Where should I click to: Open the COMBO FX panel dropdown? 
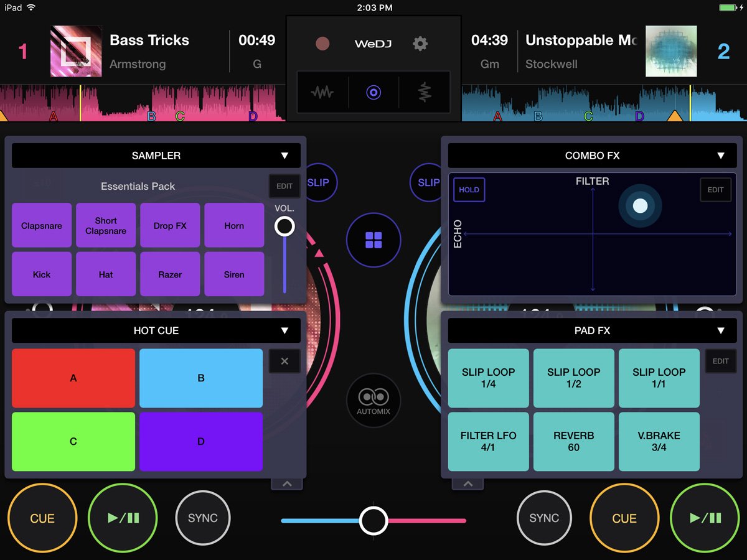pos(592,156)
